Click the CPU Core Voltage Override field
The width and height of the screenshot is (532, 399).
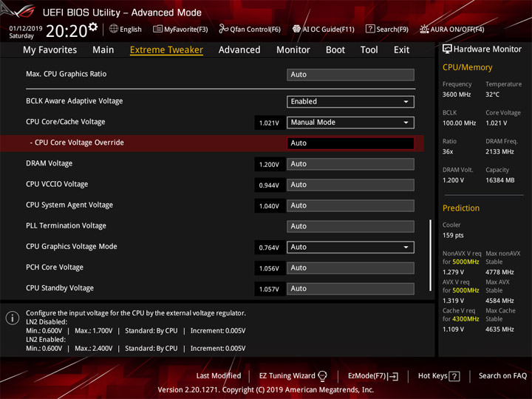pyautogui.click(x=350, y=143)
